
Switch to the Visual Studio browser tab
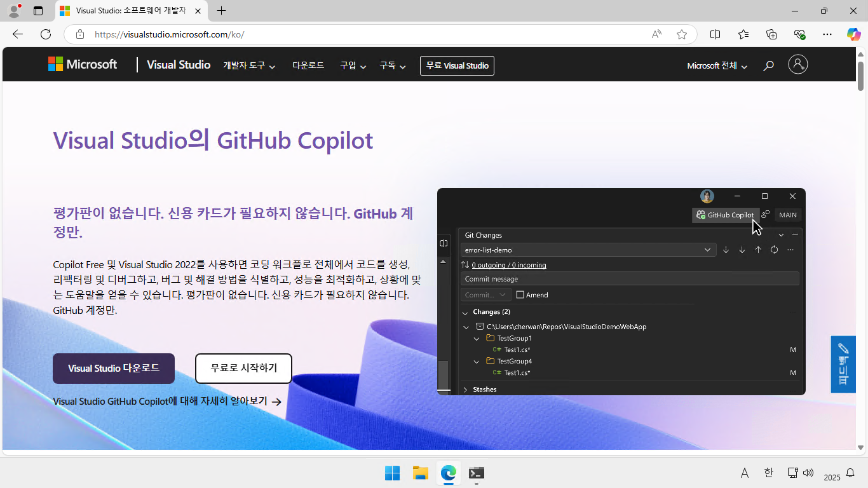(x=127, y=11)
